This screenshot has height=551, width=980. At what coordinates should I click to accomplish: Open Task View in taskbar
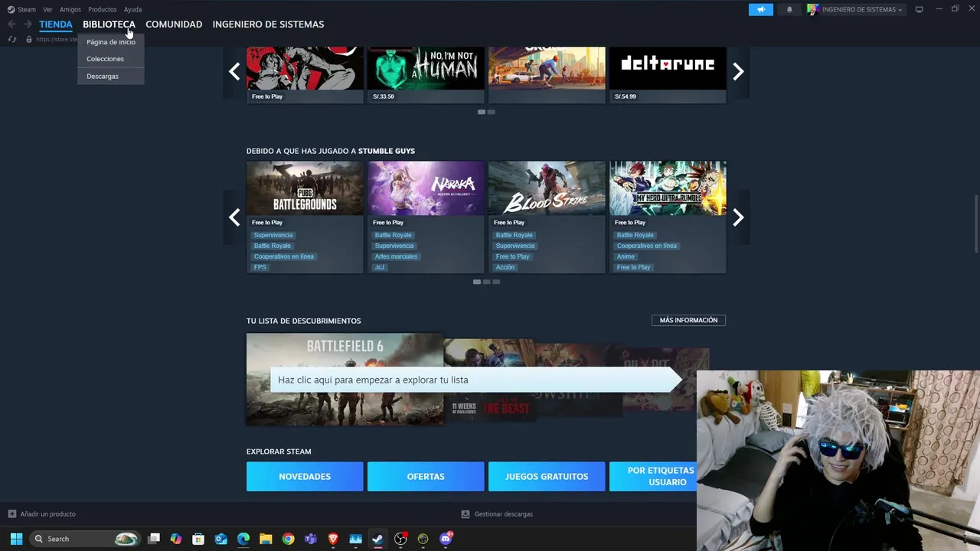(x=154, y=539)
